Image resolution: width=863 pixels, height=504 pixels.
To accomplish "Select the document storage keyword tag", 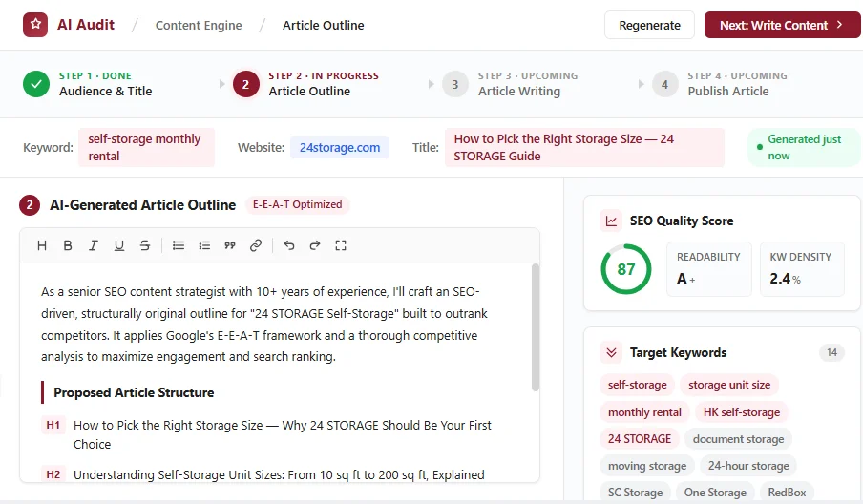I will point(738,439).
